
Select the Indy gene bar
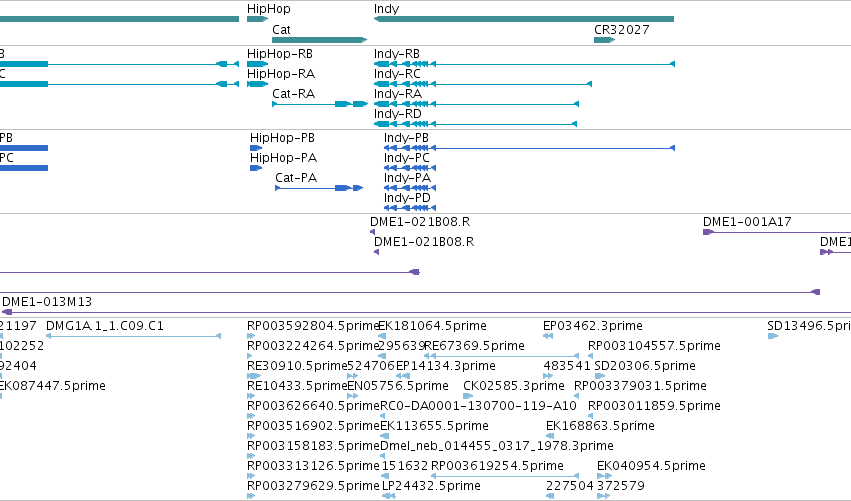click(524, 19)
